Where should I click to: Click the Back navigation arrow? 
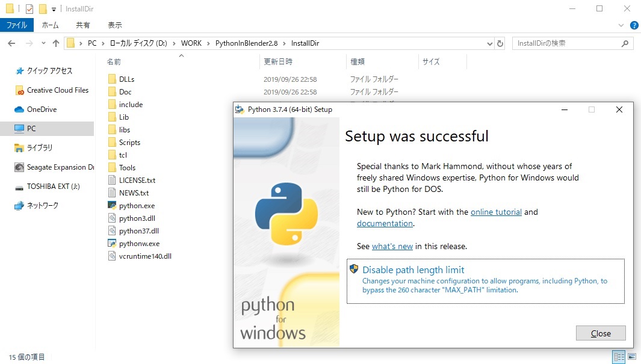click(x=11, y=43)
